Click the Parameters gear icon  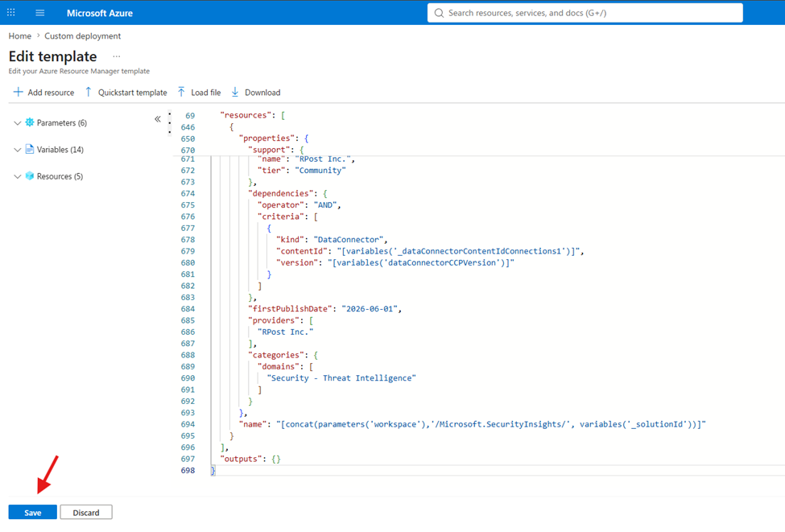click(30, 122)
